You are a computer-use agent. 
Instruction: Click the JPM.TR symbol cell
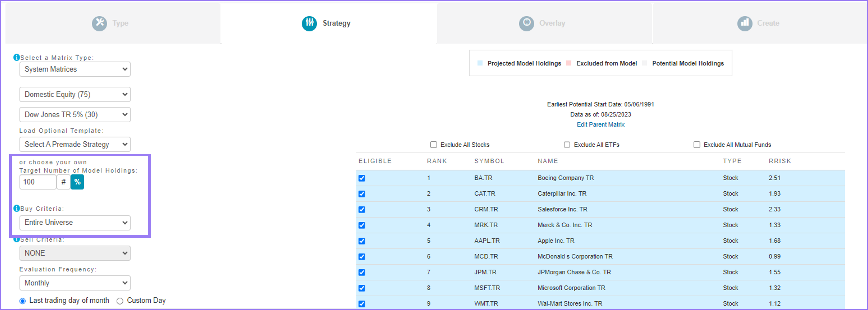click(485, 272)
